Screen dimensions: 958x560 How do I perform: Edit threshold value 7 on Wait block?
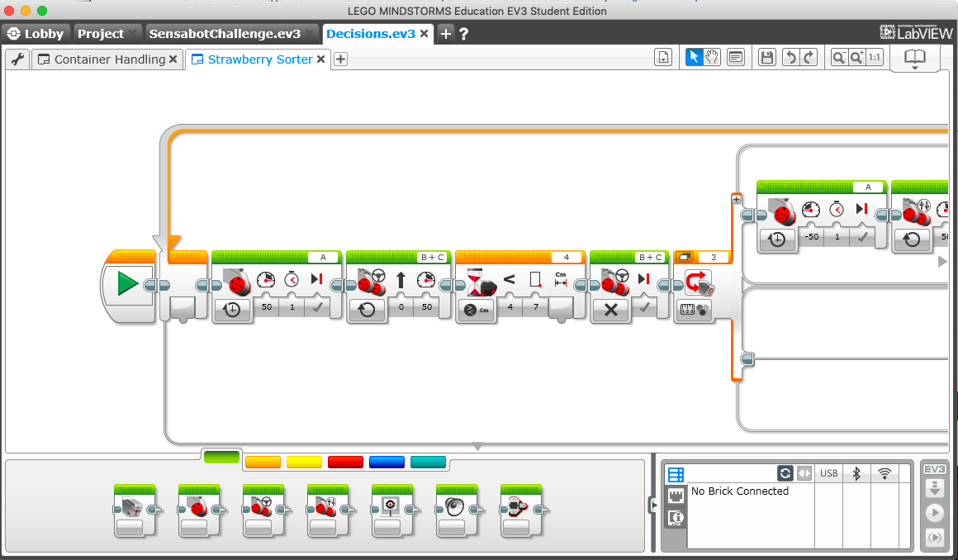point(536,307)
